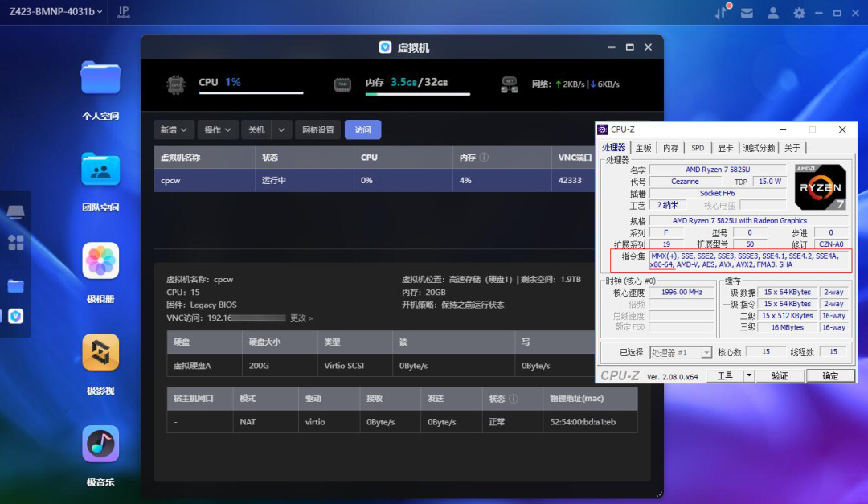
Task: Click the MAC address 52:54:00:bd:a1:eb
Action: tap(583, 422)
